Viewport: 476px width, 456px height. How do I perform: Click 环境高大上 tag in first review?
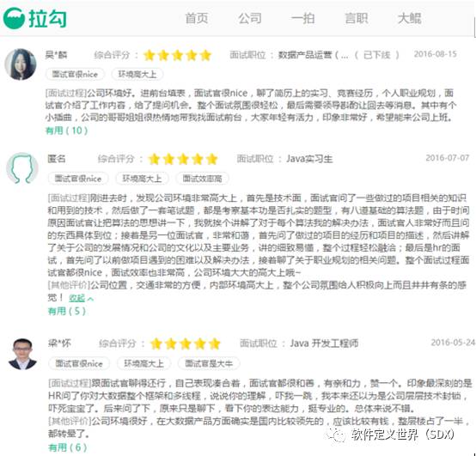coord(137,75)
